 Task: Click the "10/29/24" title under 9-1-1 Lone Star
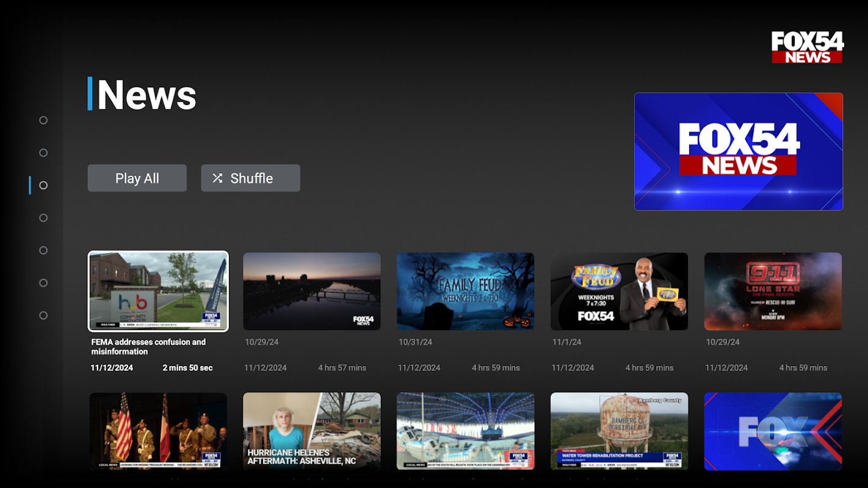coord(723,342)
